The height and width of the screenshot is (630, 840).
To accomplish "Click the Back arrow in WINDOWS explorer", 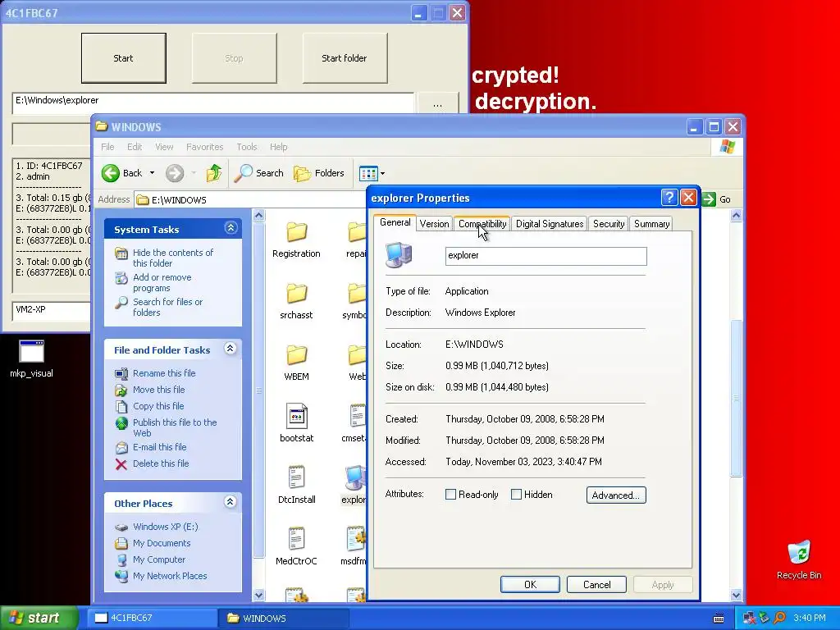I will pyautogui.click(x=111, y=173).
